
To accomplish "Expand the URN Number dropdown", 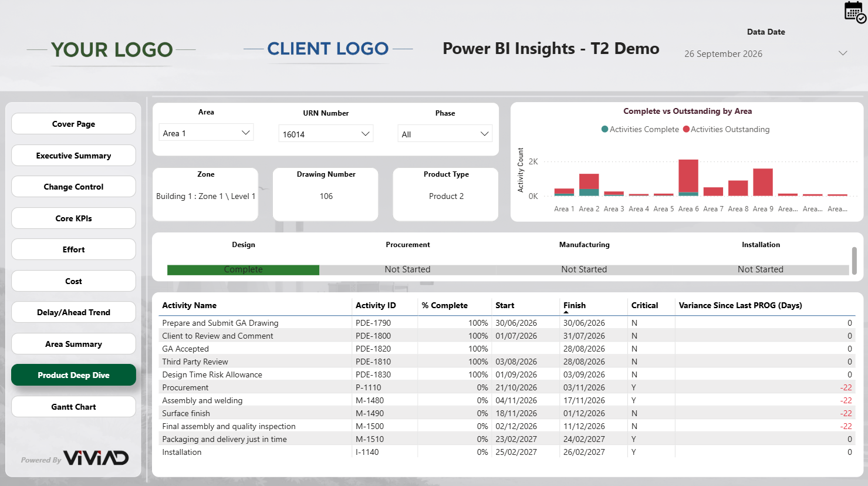I will tap(326, 134).
